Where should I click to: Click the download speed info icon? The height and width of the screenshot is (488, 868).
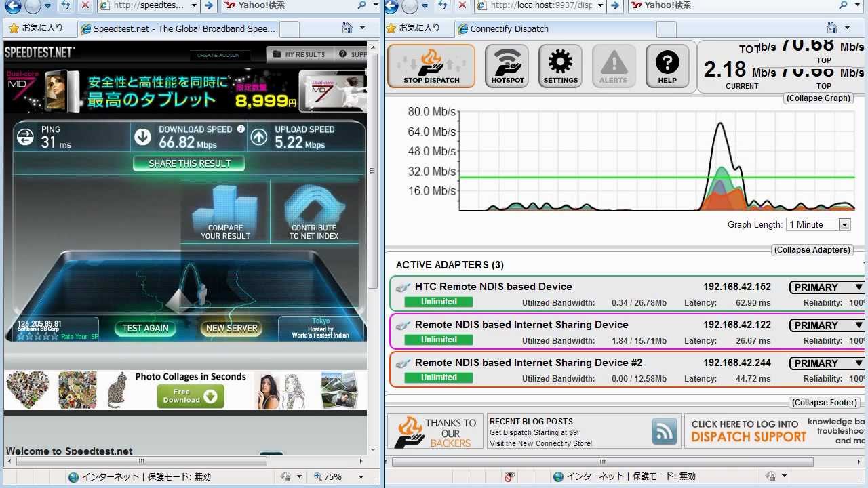pos(241,129)
